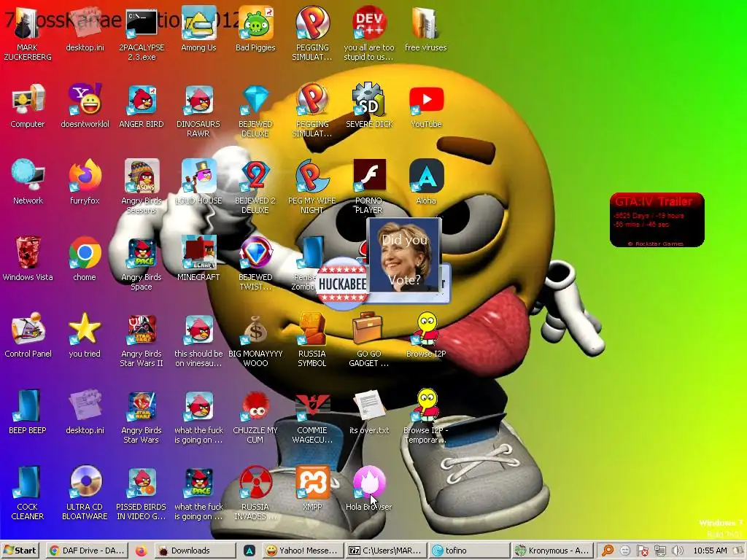Viewport: 747px width, 560px height.
Task: Open the volume speaker tray icon
Action: (677, 551)
